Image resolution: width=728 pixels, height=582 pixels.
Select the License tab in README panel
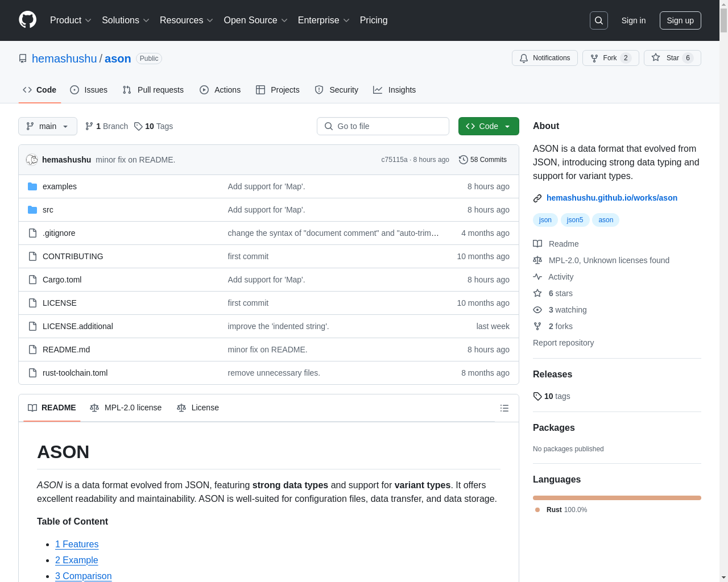(198, 408)
